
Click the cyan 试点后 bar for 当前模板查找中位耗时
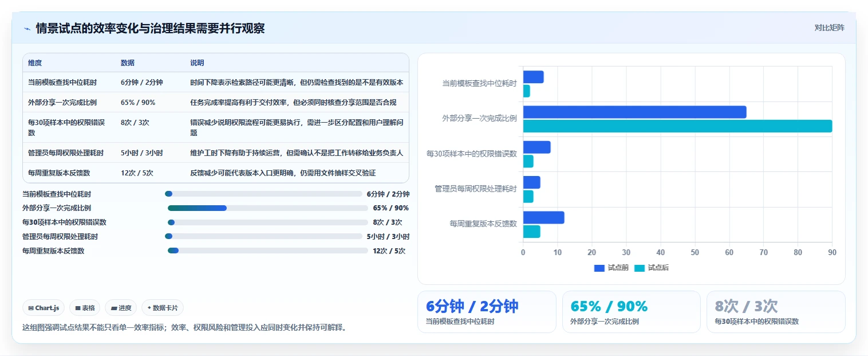[x=526, y=91]
